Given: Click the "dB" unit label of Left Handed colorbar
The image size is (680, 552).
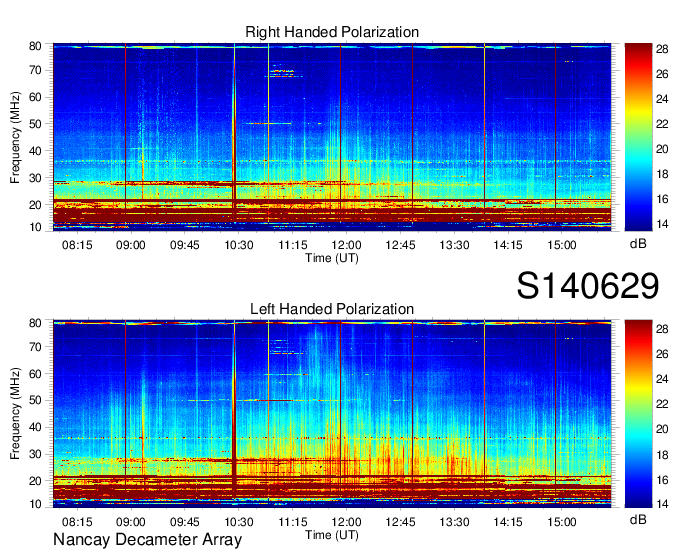Looking at the screenshot, I should (638, 519).
